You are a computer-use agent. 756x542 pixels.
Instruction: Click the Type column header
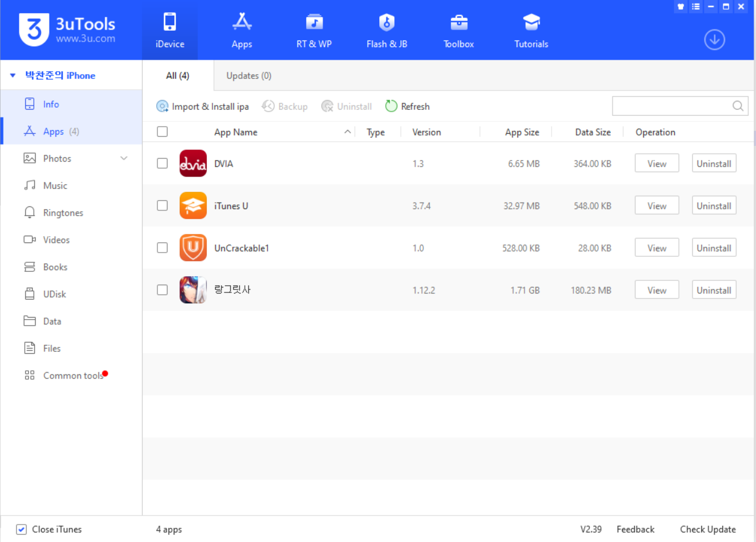coord(376,132)
